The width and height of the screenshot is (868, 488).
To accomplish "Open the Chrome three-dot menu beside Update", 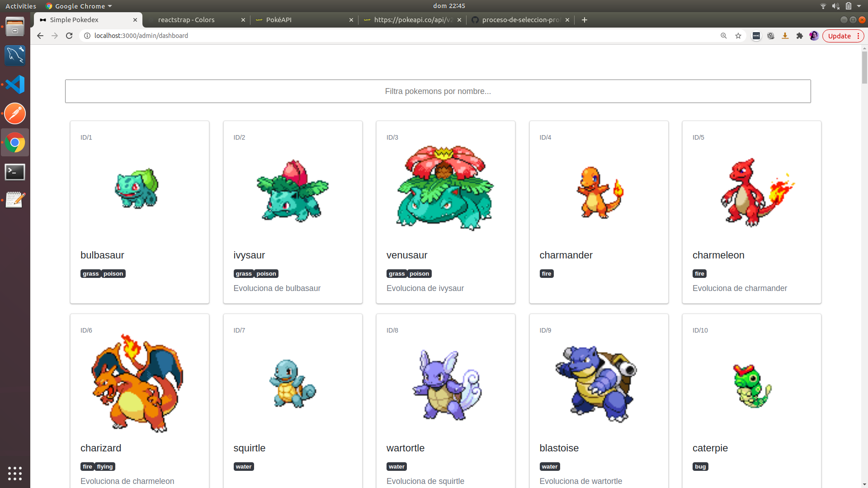I will point(858,36).
